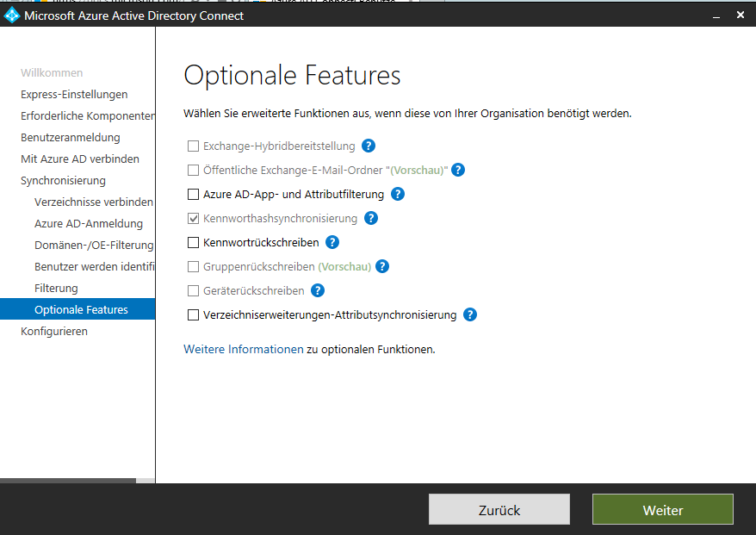Screen dimensions: 756x535
Task: Select the Azure AD-Anmeldung substep
Action: coord(89,224)
